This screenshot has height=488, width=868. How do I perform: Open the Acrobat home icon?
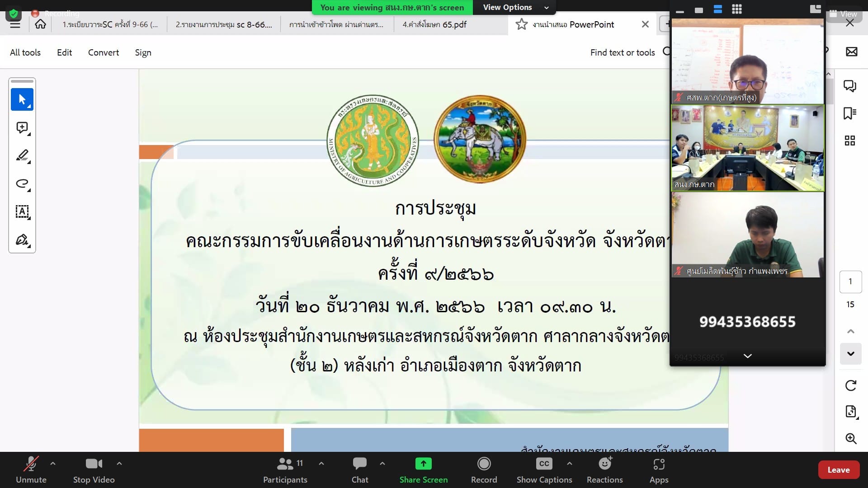40,24
